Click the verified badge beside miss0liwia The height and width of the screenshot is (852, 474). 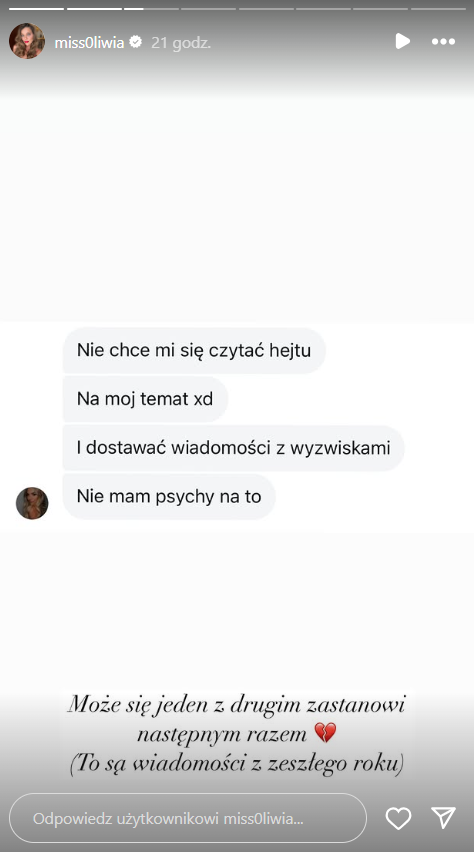coord(136,42)
